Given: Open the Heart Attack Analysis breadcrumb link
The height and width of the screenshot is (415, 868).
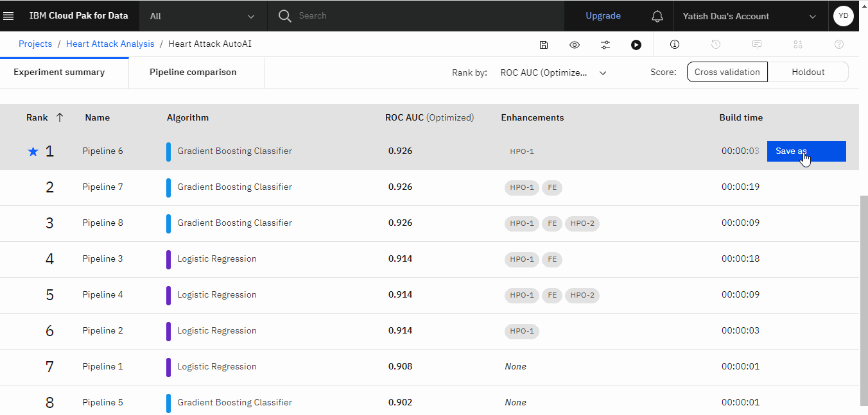Looking at the screenshot, I should pos(110,44).
